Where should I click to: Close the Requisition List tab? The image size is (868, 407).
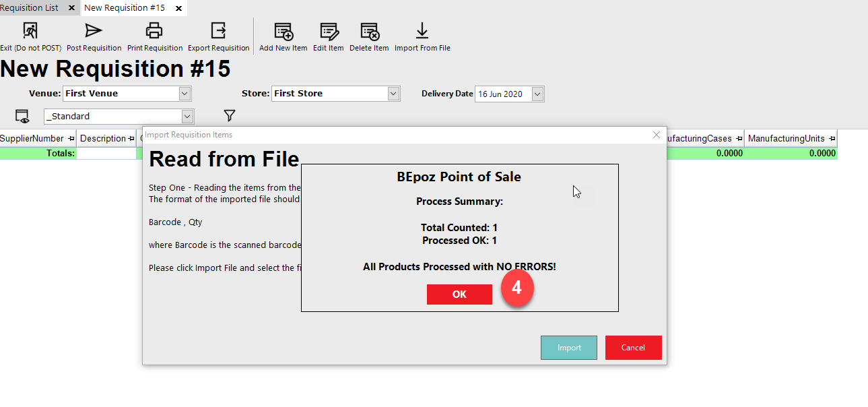(x=72, y=8)
